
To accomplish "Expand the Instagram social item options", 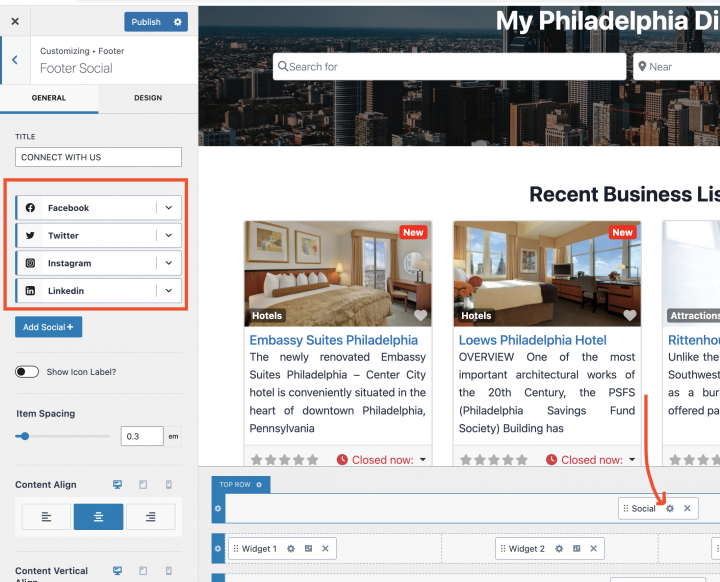I will (169, 263).
